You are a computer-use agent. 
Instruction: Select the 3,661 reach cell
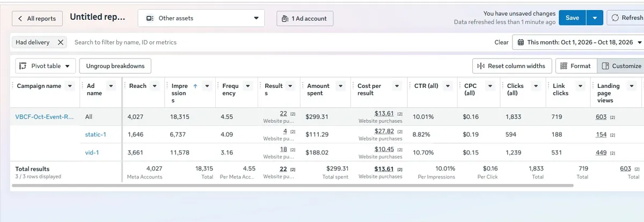coord(143,153)
